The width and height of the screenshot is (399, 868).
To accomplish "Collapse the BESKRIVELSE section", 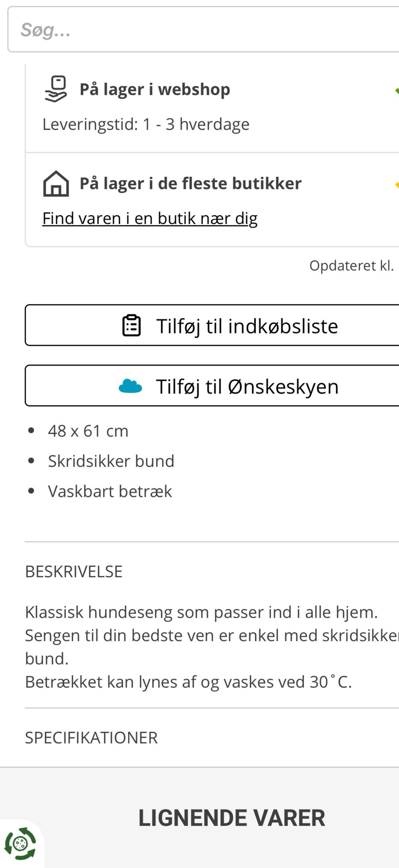I will click(x=74, y=571).
